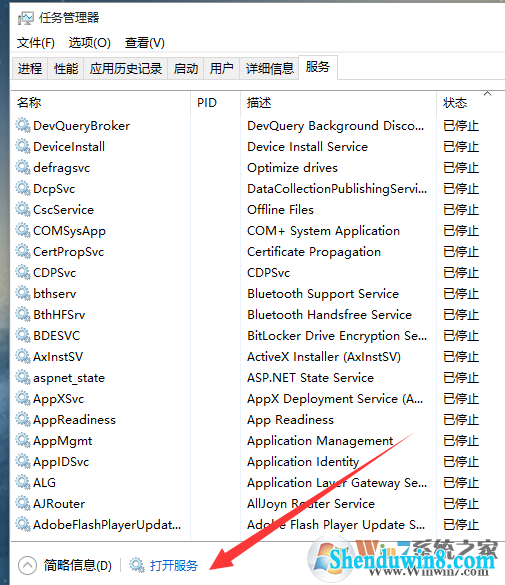The width and height of the screenshot is (505, 585).
Task: Click the COM+ System Application description
Action: 323,231
